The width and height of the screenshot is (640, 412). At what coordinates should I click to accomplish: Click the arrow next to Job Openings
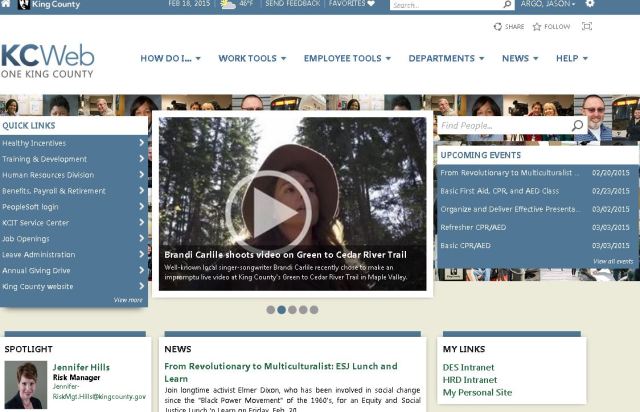(142, 238)
